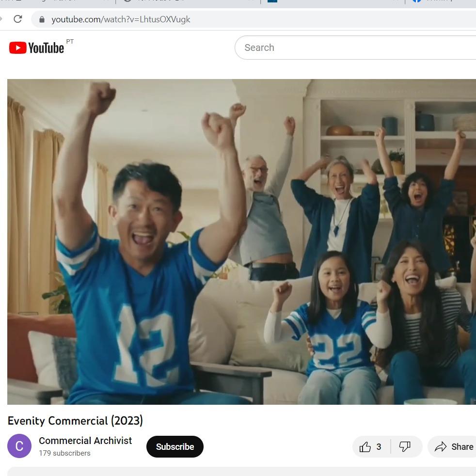The width and height of the screenshot is (476, 476).
Task: Click inside the YouTube search box
Action: pos(315,47)
